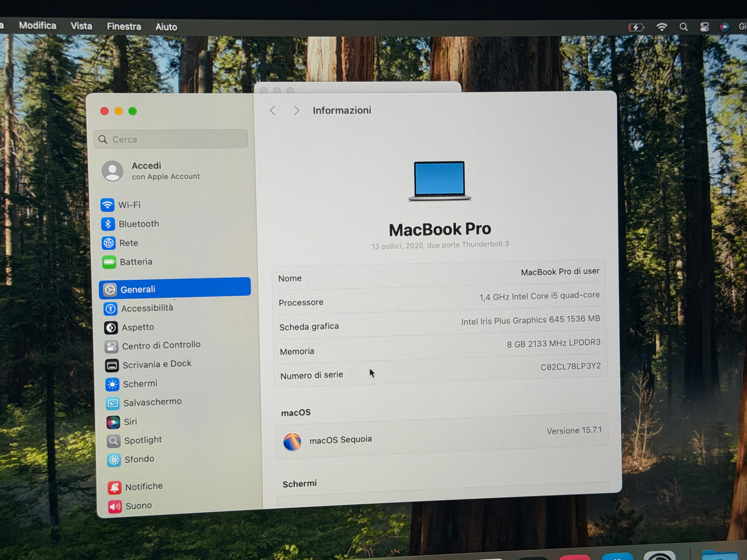
Task: Open Wi-Fi settings icon in sidebar
Action: click(108, 205)
